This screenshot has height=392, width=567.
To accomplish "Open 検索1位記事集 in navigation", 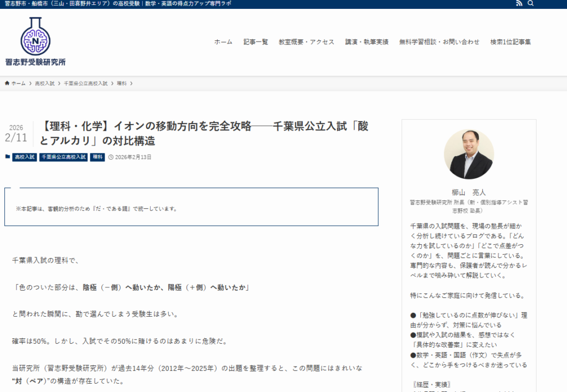I will click(511, 42).
